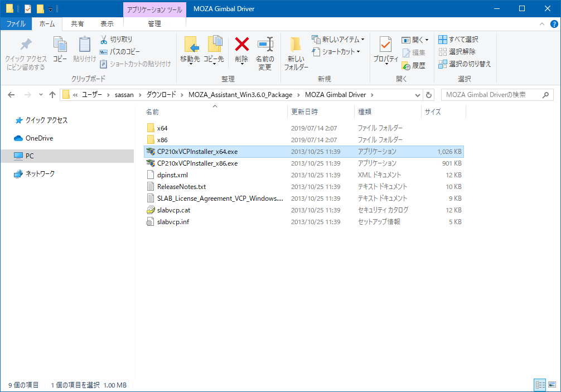
Task: Click the Copy path icon
Action: pyautogui.click(x=103, y=52)
